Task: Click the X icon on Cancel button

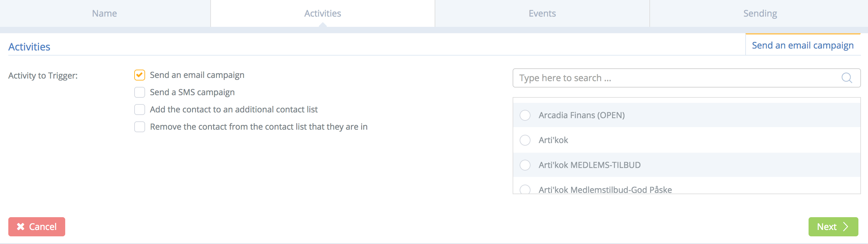Action: point(20,226)
